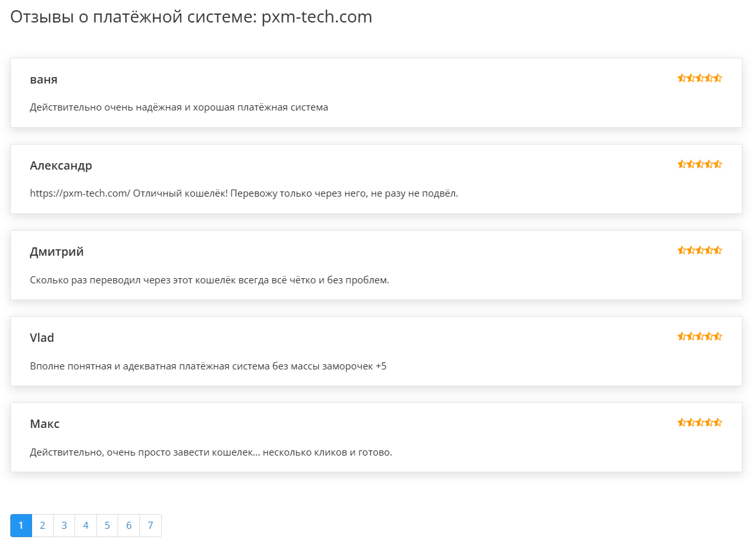Screen dimensions: 756x550
Task: Click Vlad's review text ending with +5
Action: (208, 366)
